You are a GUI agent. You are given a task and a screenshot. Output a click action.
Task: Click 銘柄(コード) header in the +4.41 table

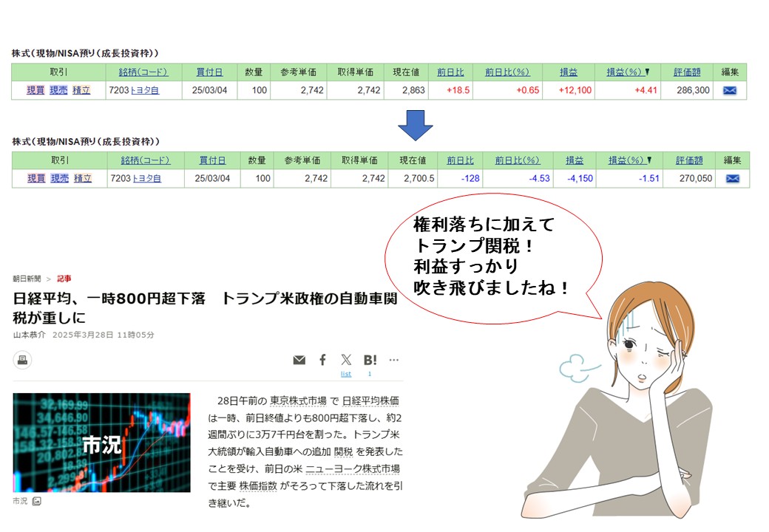tap(143, 72)
